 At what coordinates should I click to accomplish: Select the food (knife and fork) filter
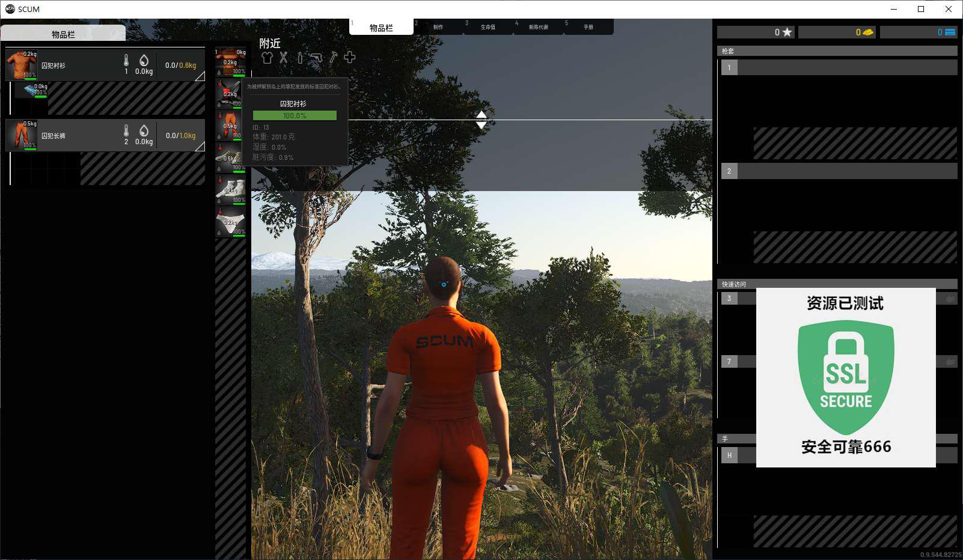pyautogui.click(x=284, y=58)
